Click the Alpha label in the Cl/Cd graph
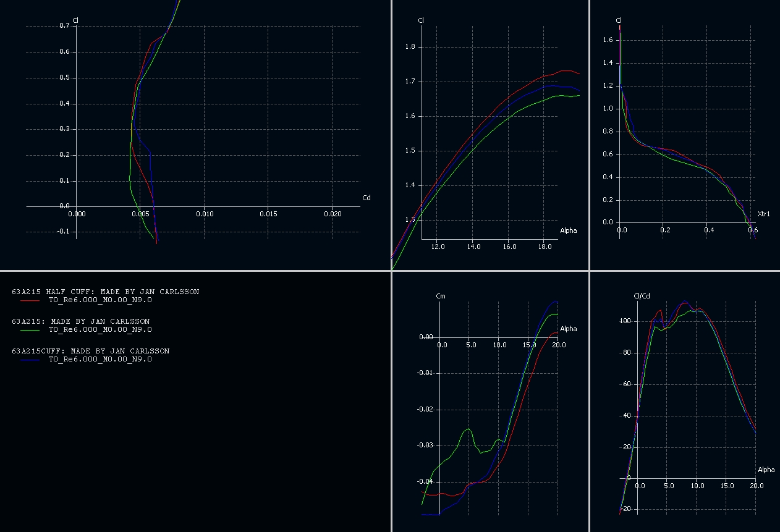Viewport: 780px width, 532px height. coord(766,470)
